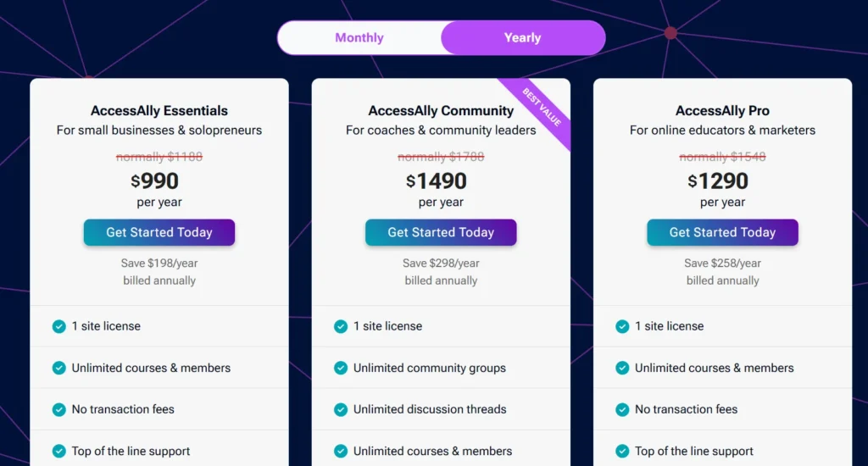This screenshot has height=466, width=868.
Task: Click checkmark beside Essentials Top of the line support
Action: tap(58, 451)
